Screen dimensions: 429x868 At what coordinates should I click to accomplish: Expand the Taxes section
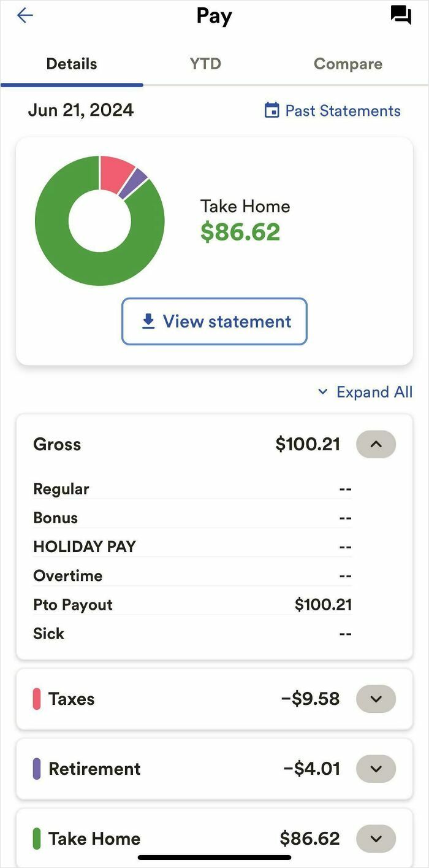[376, 699]
